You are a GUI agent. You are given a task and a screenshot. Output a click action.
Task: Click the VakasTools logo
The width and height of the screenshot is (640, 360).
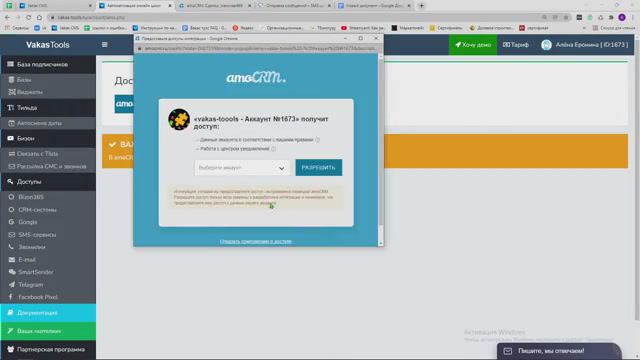pos(48,45)
